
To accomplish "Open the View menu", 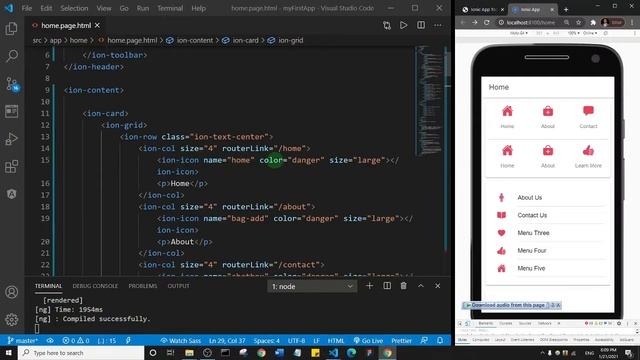I will (104, 8).
